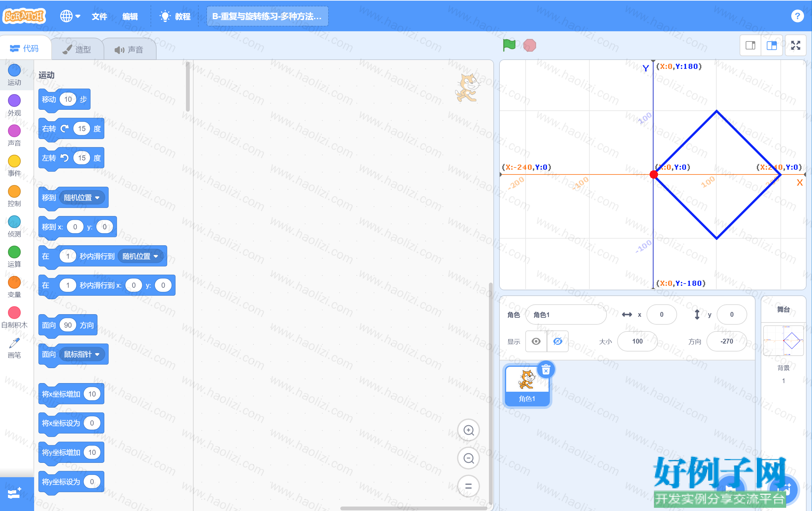The width and height of the screenshot is (812, 511).
Task: Open 鼠标指针 dropdown in 面向 block
Action: click(82, 354)
